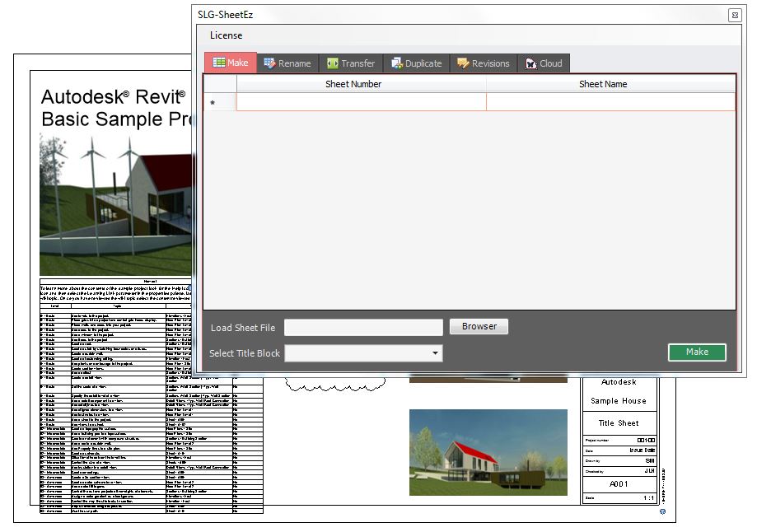Switch to the Rename tab
Screen dimensions: 771x532
(x=287, y=63)
